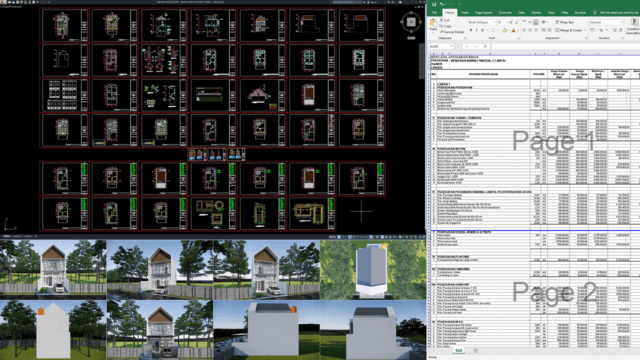Open the Number group dialog launcher
Image resolution: width=640 pixels, height=360 pixels.
pyautogui.click(x=623, y=38)
